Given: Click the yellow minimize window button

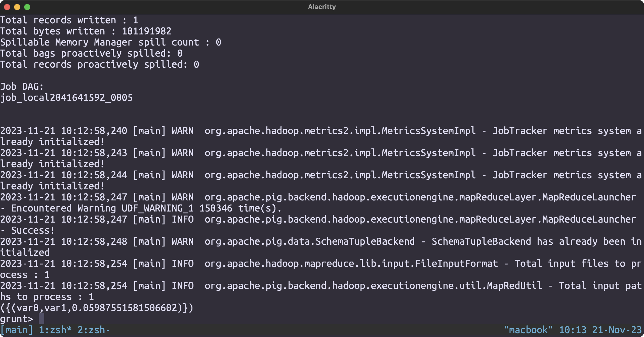Looking at the screenshot, I should pos(17,7).
